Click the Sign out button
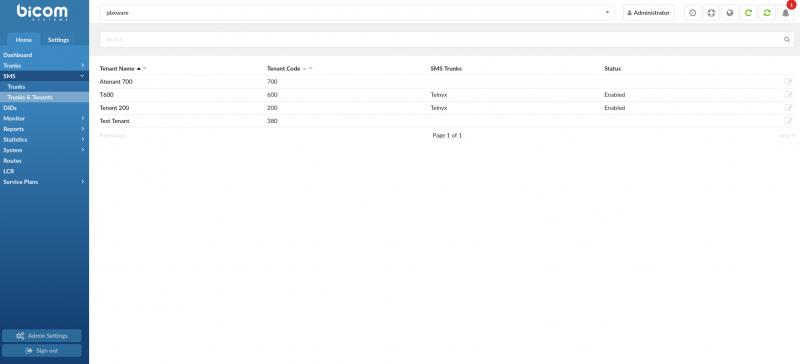The width and height of the screenshot is (800, 364). [x=42, y=351]
